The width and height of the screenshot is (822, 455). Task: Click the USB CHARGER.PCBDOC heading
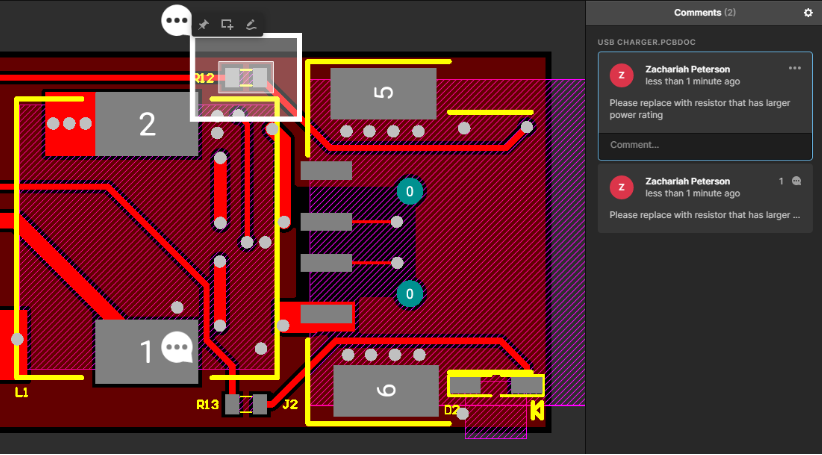[x=646, y=42]
